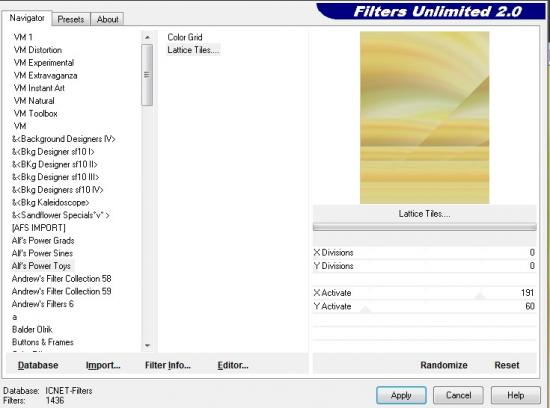Image resolution: width=550 pixels, height=408 pixels.
Task: Click the category list scroll-up arrow
Action: [x=147, y=37]
